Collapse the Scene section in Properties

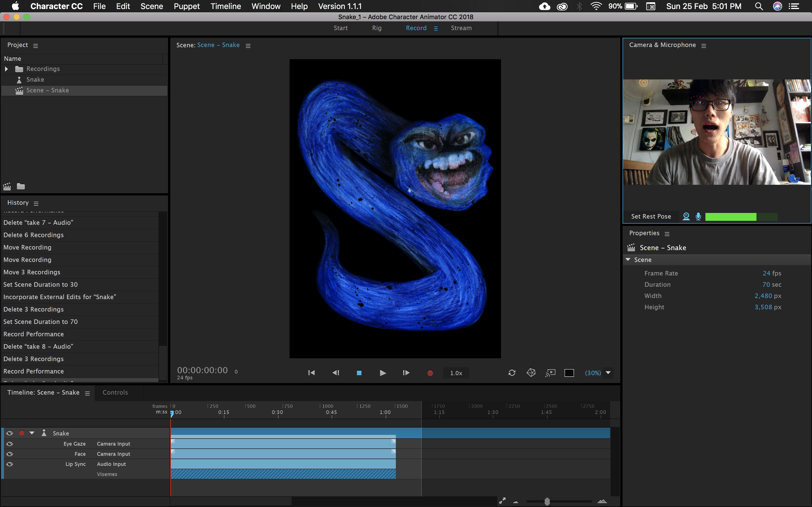coord(628,259)
